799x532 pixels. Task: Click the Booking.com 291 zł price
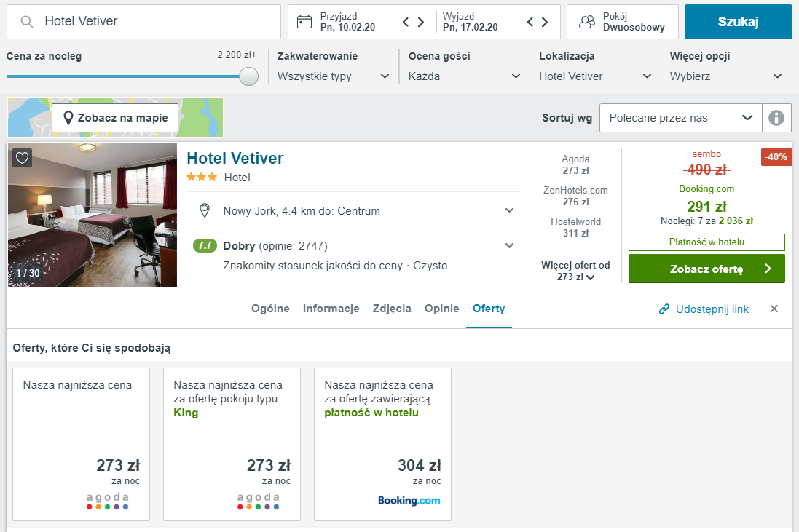pyautogui.click(x=706, y=206)
